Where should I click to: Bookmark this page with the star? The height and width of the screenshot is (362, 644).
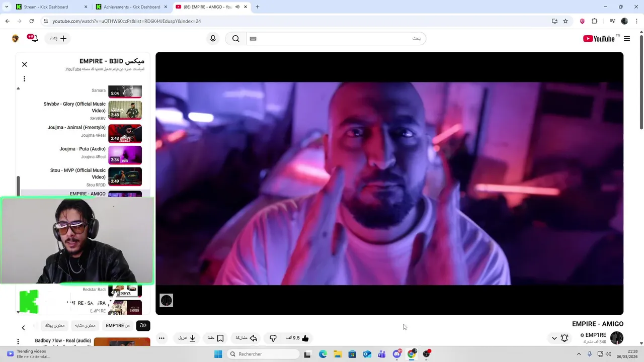pyautogui.click(x=566, y=21)
